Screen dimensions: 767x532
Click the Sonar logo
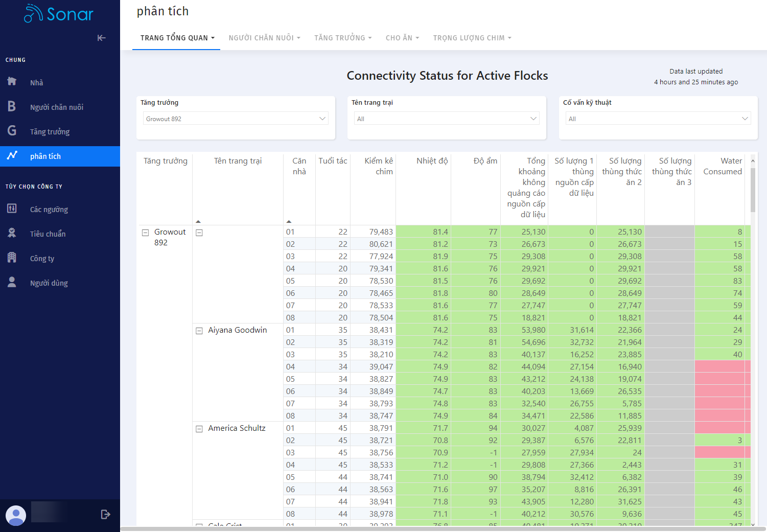tap(59, 14)
